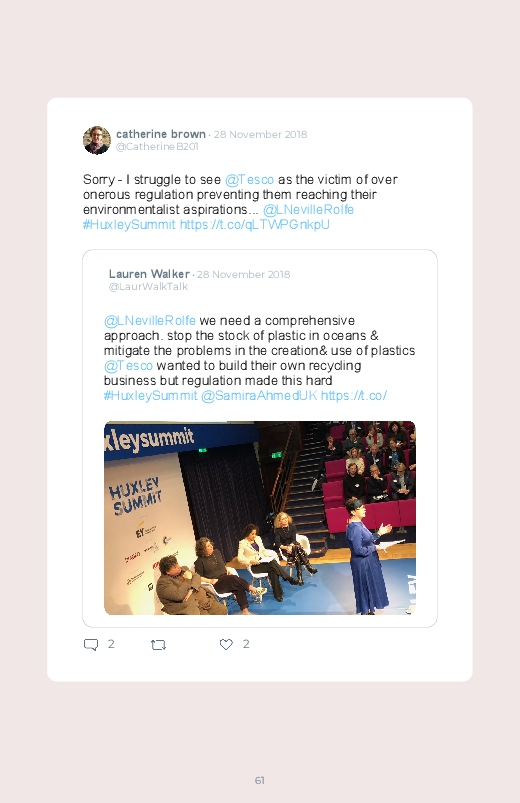520x803 pixels.
Task: Open the Huxley Summit panel photo
Action: point(260,518)
